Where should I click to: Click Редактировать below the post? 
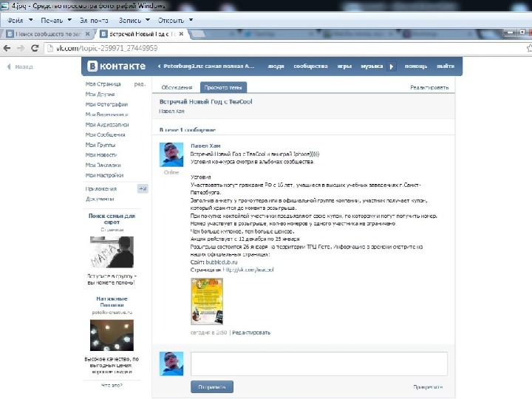pyautogui.click(x=251, y=332)
